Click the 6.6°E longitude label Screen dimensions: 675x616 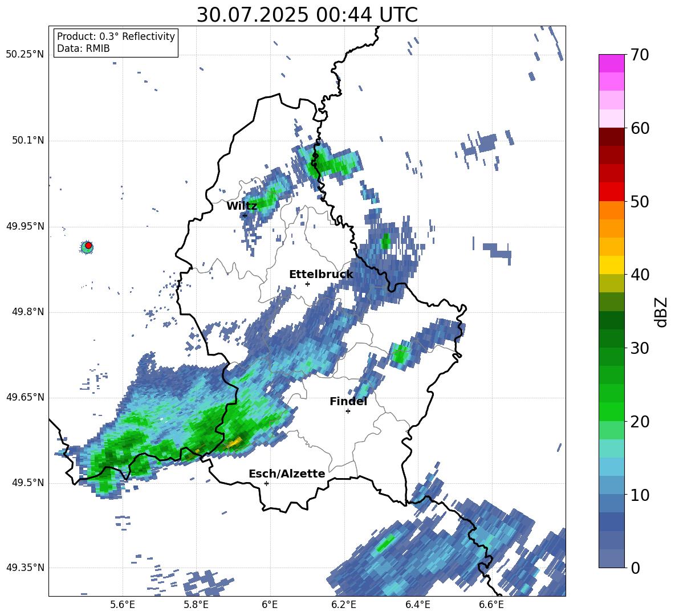pyautogui.click(x=491, y=605)
